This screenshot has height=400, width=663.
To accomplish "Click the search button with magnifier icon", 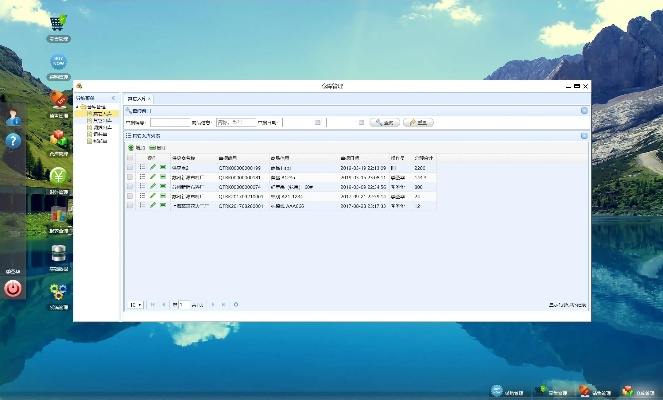I will (x=385, y=123).
